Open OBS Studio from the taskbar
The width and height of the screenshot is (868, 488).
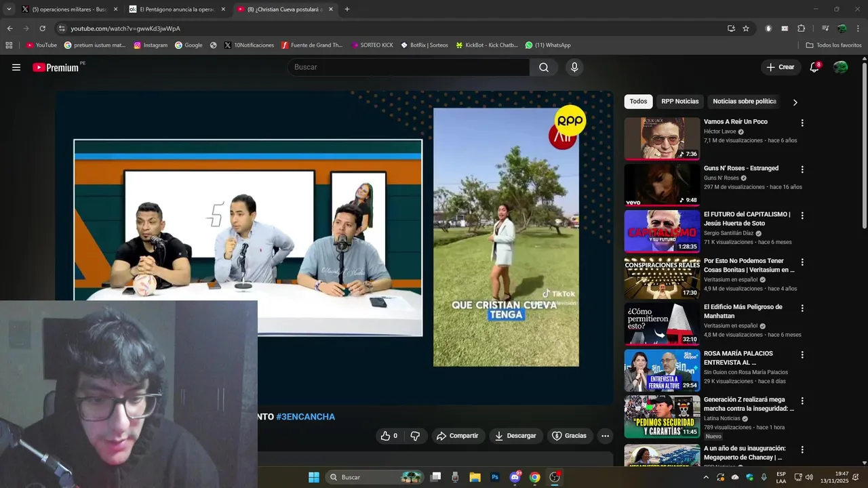click(555, 477)
